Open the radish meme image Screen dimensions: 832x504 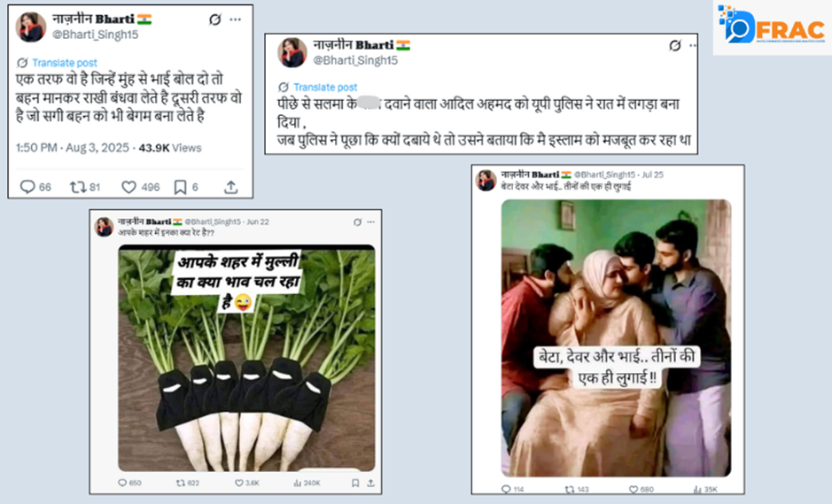pyautogui.click(x=246, y=358)
